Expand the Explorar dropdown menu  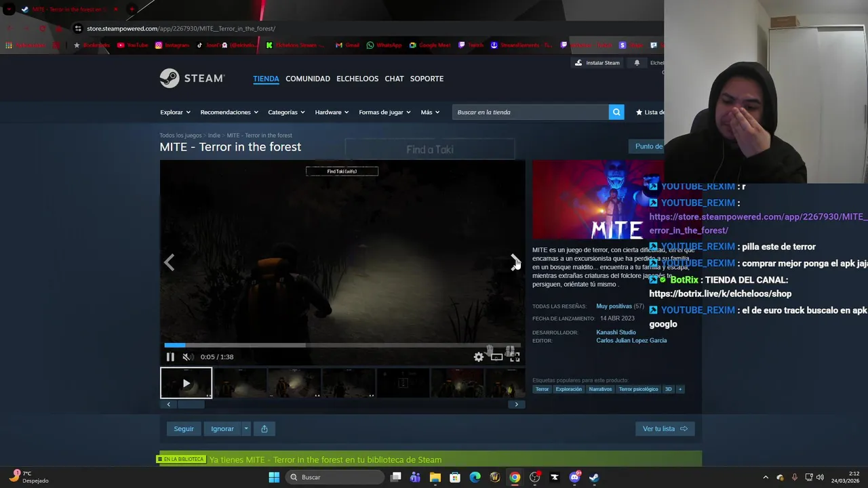175,112
